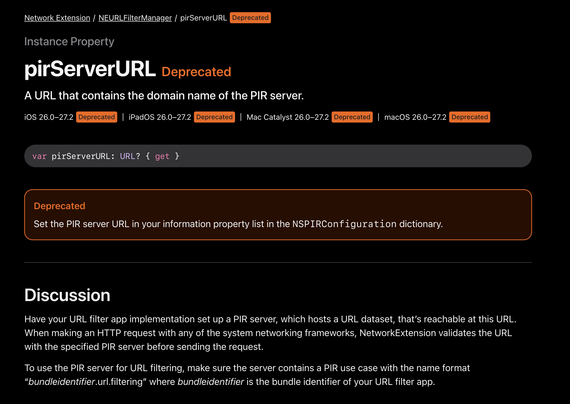The image size is (570, 404).
Task: Click the iOS 26.0–27.2 availability text
Action: pyautogui.click(x=49, y=117)
